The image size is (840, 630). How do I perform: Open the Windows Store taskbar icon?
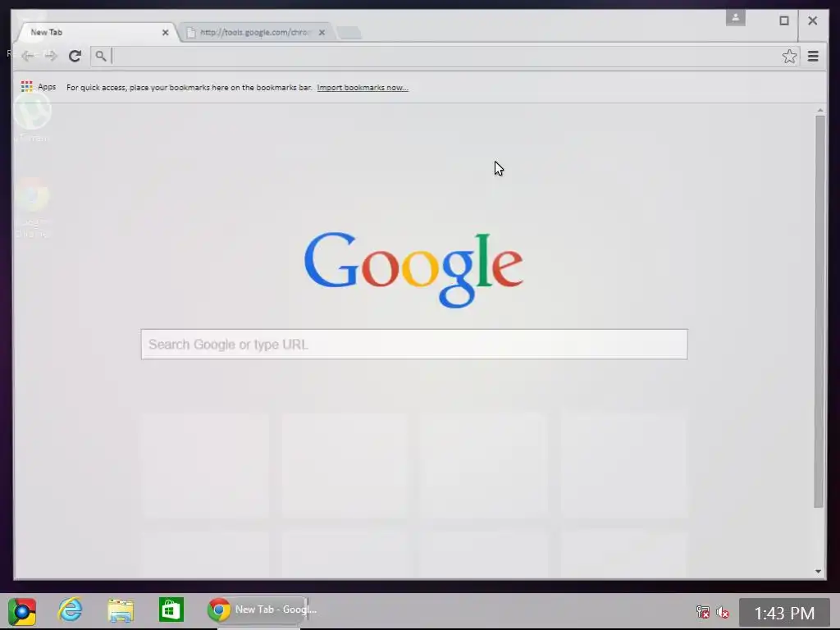click(x=171, y=609)
